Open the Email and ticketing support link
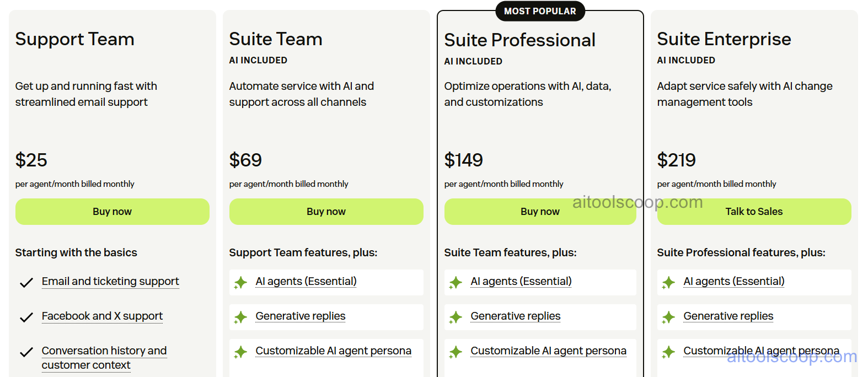The width and height of the screenshot is (868, 377). click(x=110, y=281)
